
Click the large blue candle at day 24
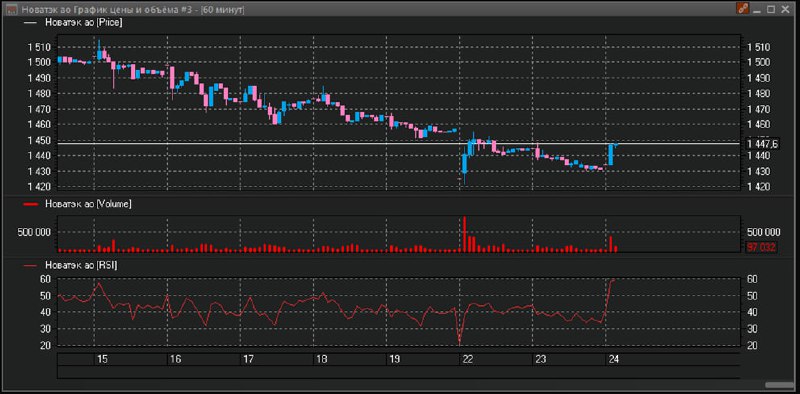click(x=611, y=155)
